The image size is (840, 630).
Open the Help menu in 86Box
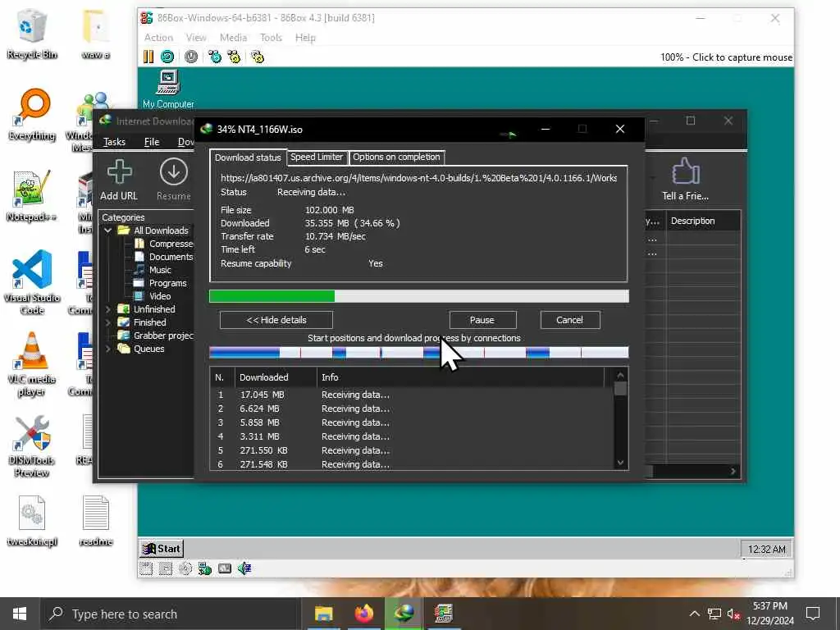point(305,38)
